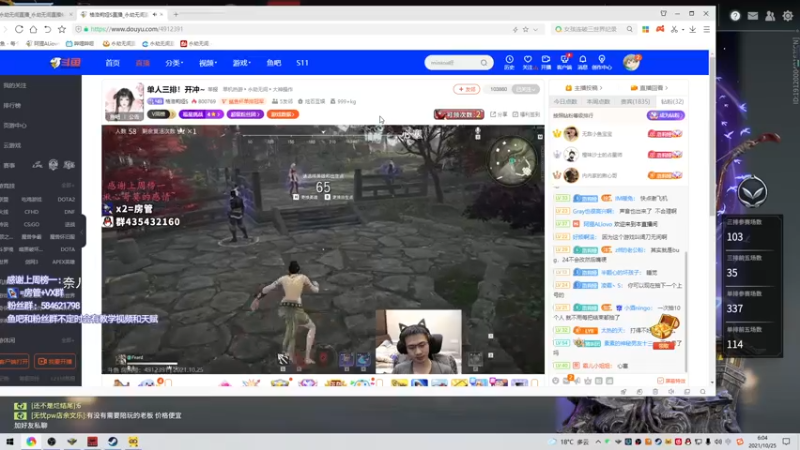Open 主播投稿 link in side panel
The width and height of the screenshot is (800, 450).
tap(584, 88)
